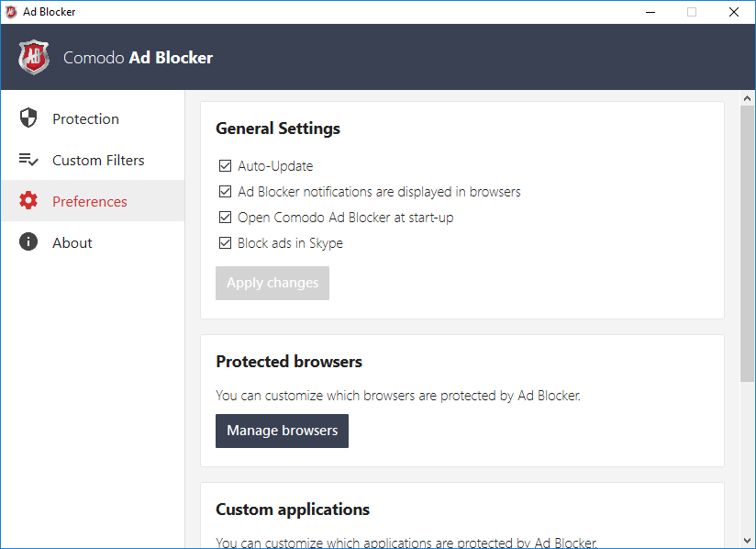The height and width of the screenshot is (549, 756).
Task: Click the Comodo Ad Blocker shield logo
Action: point(33,57)
